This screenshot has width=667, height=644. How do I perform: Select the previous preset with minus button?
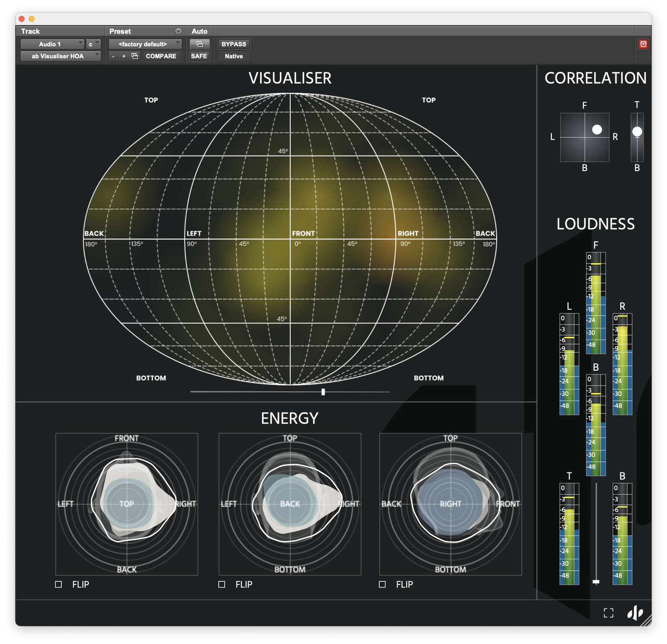[113, 56]
